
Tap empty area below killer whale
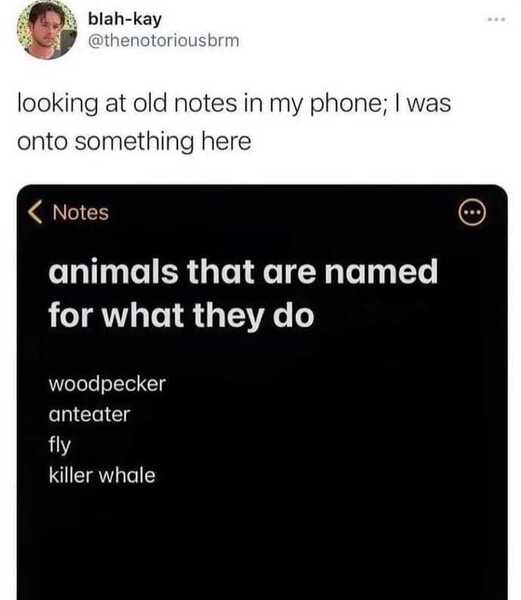pyautogui.click(x=262, y=543)
